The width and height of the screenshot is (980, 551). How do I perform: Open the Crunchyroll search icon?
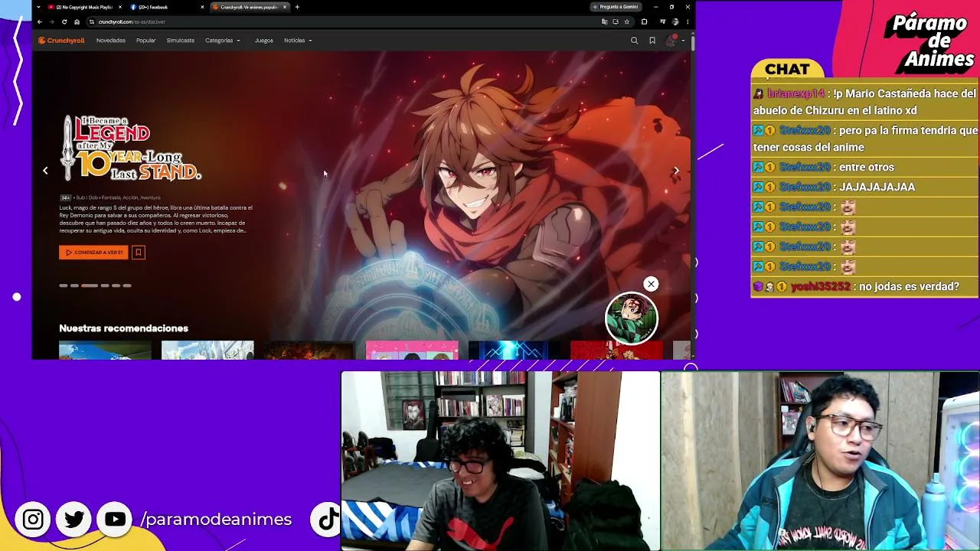point(634,41)
